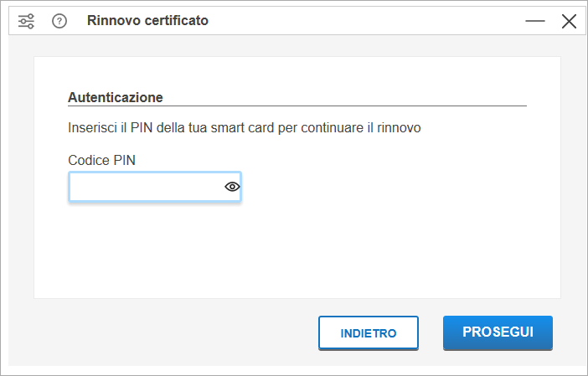The height and width of the screenshot is (376, 588).
Task: Click the Codice PIN label
Action: tap(101, 160)
